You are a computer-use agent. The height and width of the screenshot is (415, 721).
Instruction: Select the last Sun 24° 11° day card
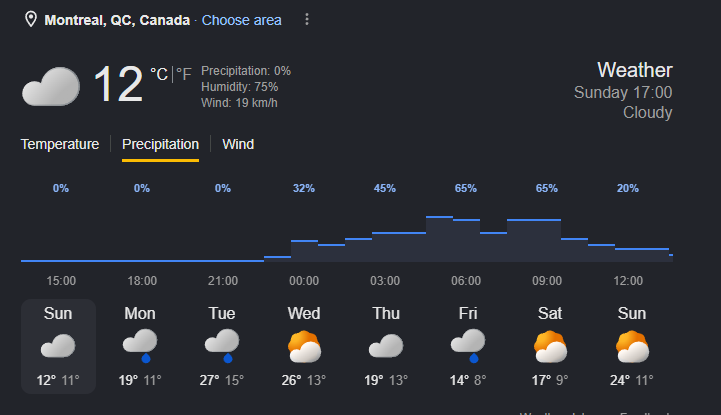[632, 347]
